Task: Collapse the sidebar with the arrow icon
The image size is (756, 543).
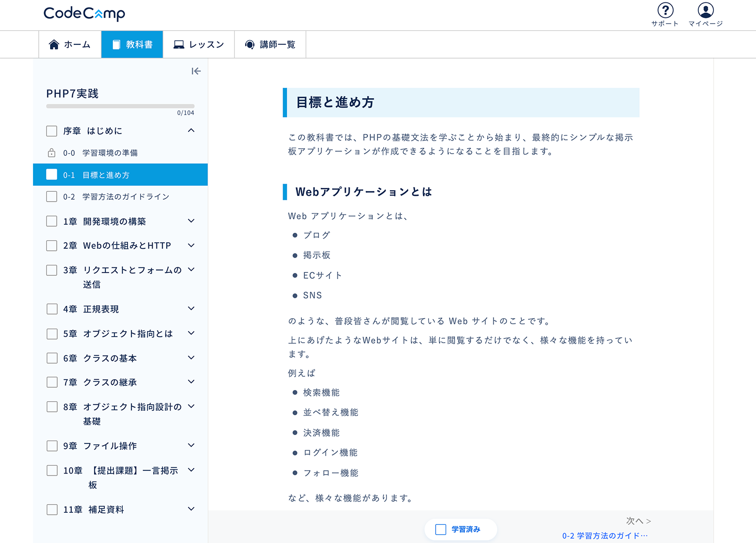Action: (196, 71)
